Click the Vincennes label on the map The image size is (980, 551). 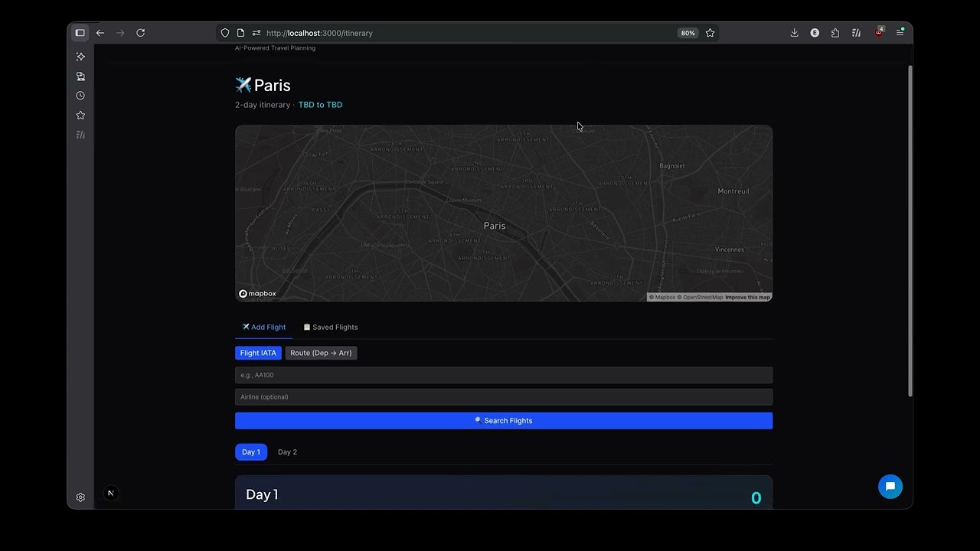[x=729, y=249]
